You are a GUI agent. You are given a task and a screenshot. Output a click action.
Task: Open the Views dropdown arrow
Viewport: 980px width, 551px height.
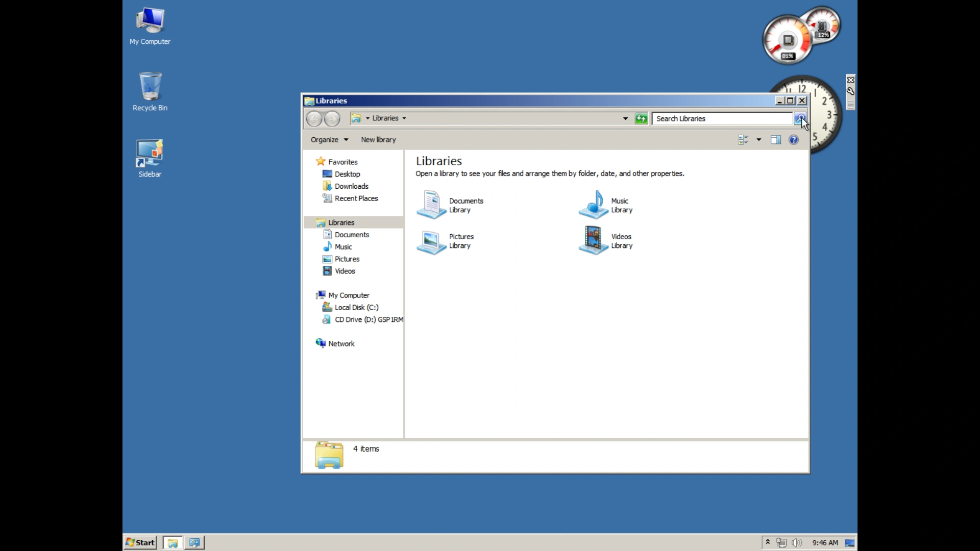click(758, 139)
